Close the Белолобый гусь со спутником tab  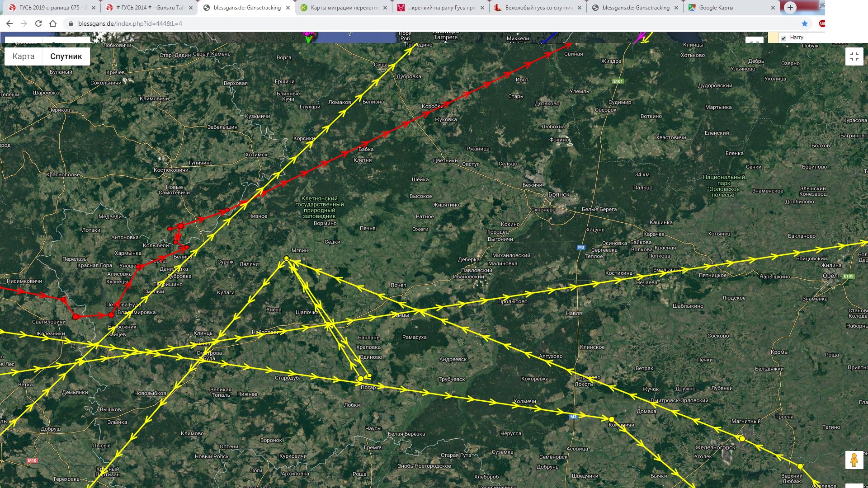click(x=580, y=8)
